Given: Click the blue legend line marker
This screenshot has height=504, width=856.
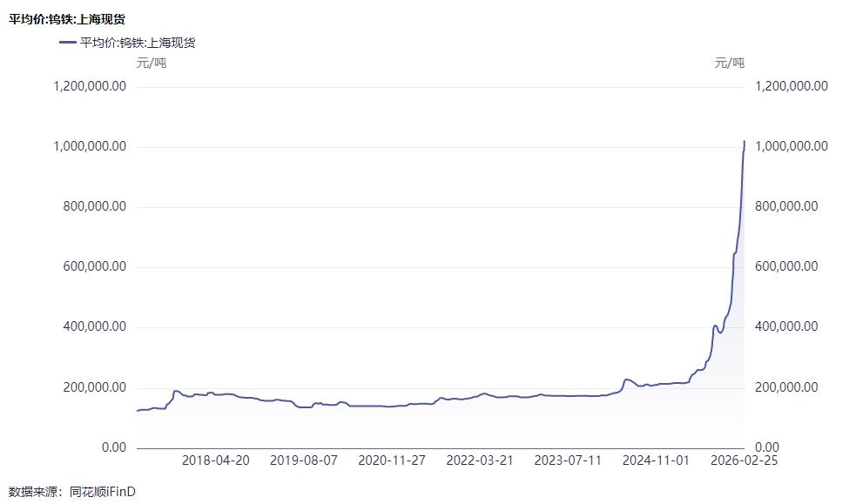Looking at the screenshot, I should [68, 42].
